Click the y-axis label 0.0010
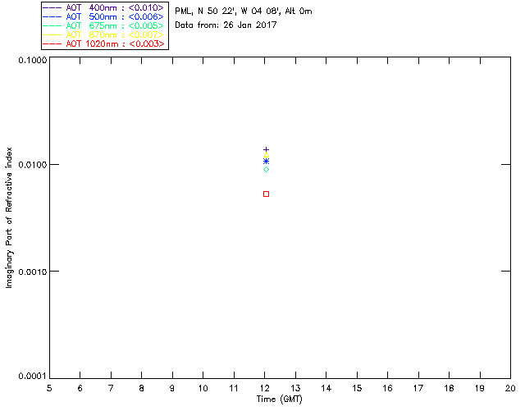This screenshot has width=525, height=420. [33, 272]
